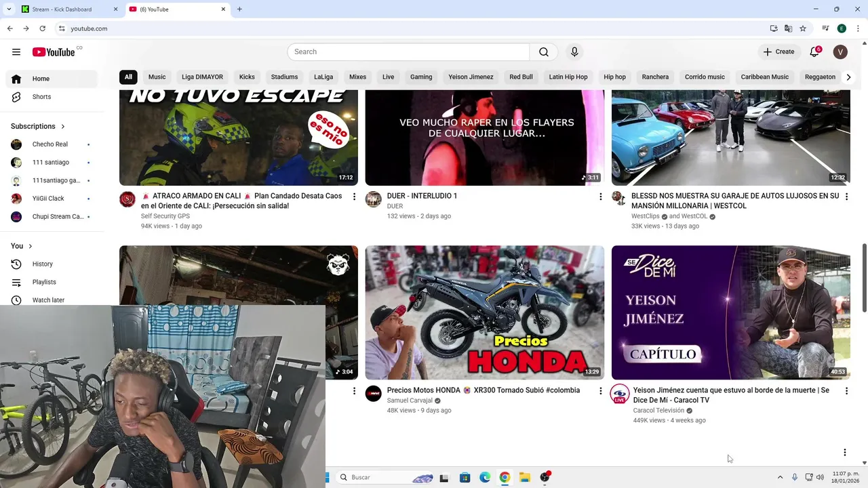The height and width of the screenshot is (488, 868).
Task: Open Yeison Jiménez Se Dice De Mí thumbnail
Action: coord(731,312)
